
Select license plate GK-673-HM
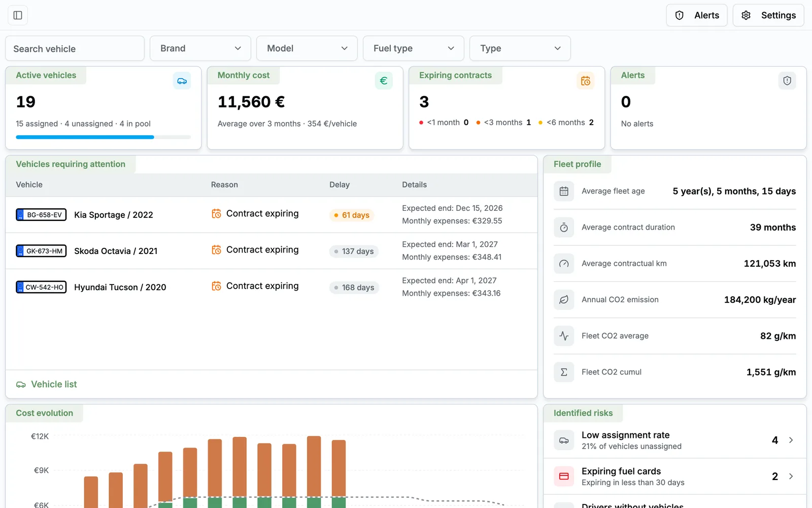pos(41,251)
